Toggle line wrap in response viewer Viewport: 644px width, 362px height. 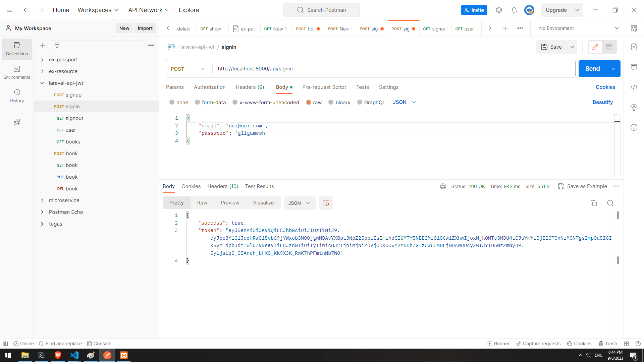pos(326,203)
